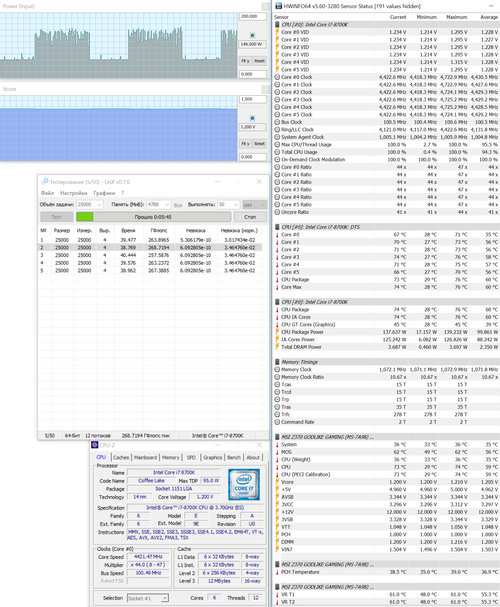Click lightning icon beside Total DRAM Power
Screen dimensions: 500x607
tap(277, 347)
